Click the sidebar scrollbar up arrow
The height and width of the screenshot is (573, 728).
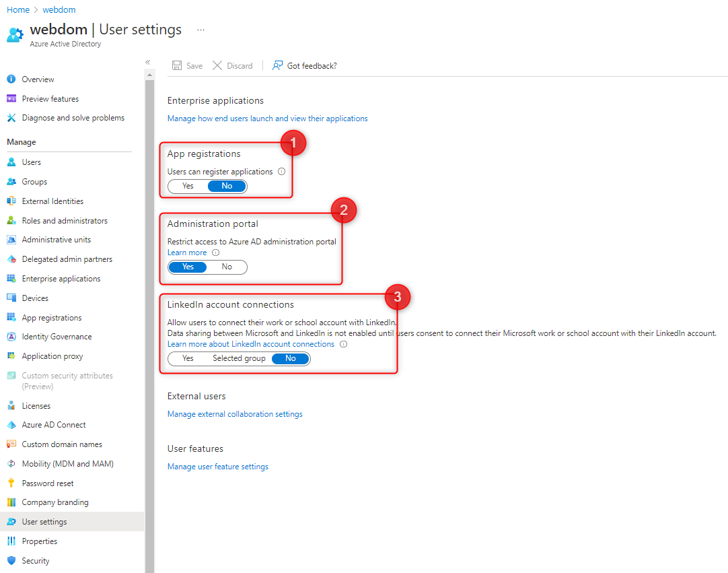point(149,74)
